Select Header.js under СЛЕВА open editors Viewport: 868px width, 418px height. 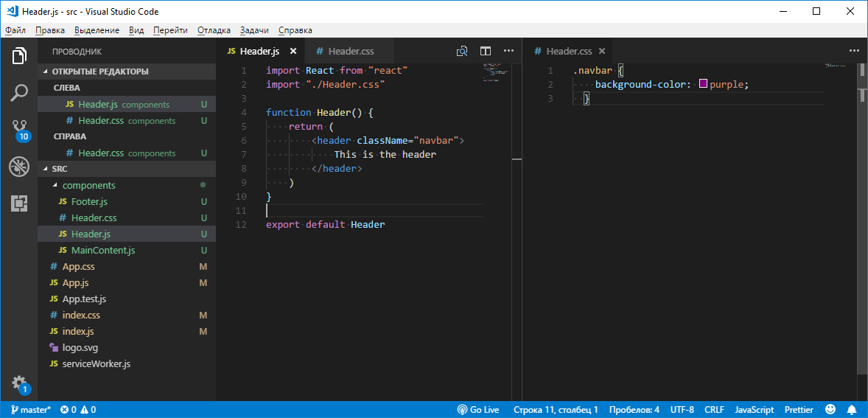(x=126, y=104)
